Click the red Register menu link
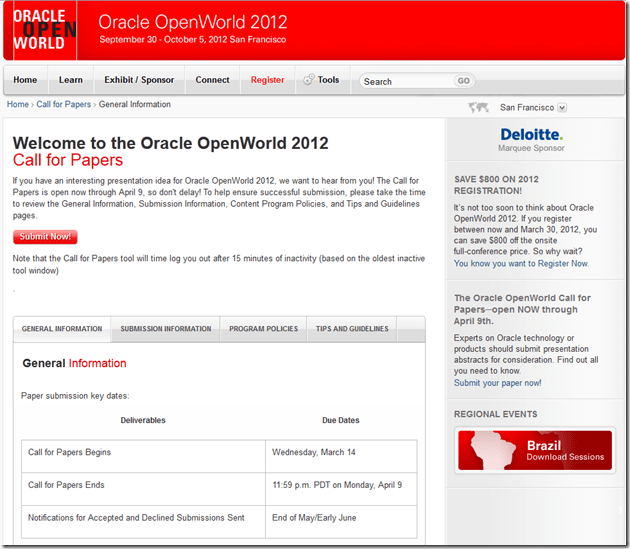630x549 pixels. point(267,80)
